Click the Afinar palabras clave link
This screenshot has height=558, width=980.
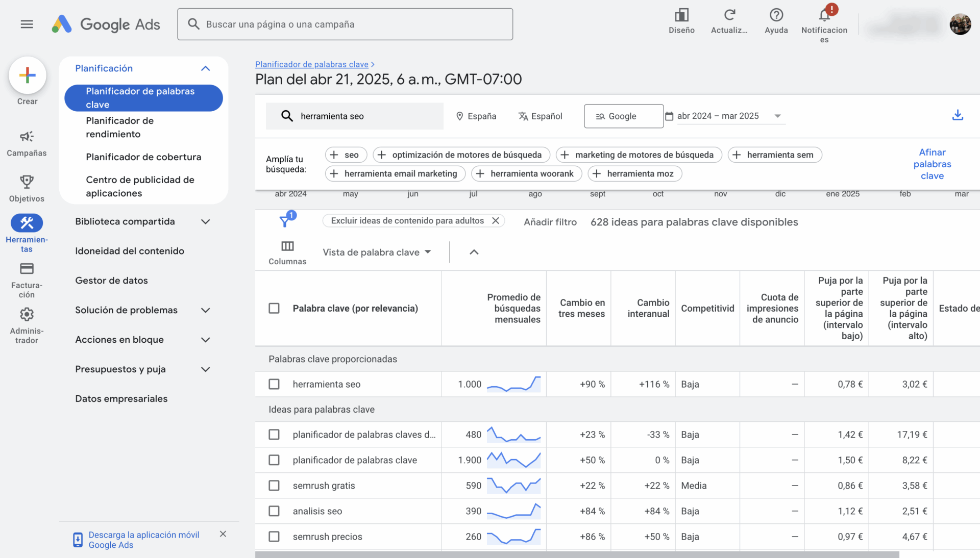[x=932, y=164]
